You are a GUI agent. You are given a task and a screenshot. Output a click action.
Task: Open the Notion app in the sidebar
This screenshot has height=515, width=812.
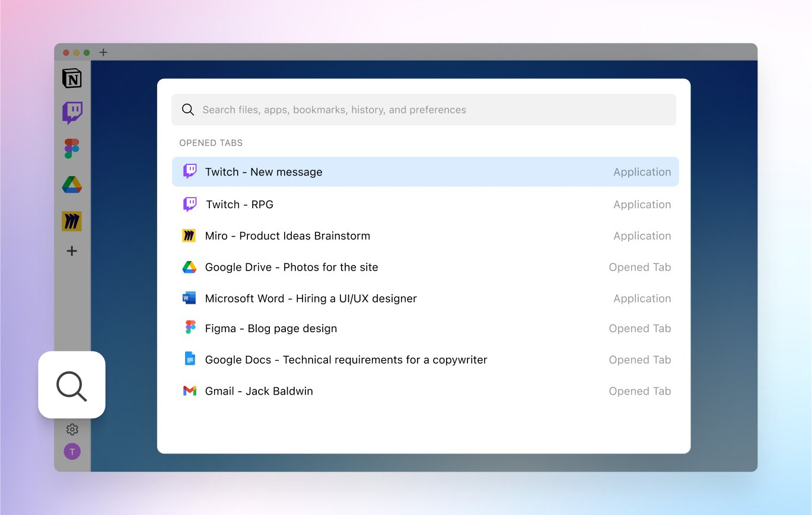72,78
